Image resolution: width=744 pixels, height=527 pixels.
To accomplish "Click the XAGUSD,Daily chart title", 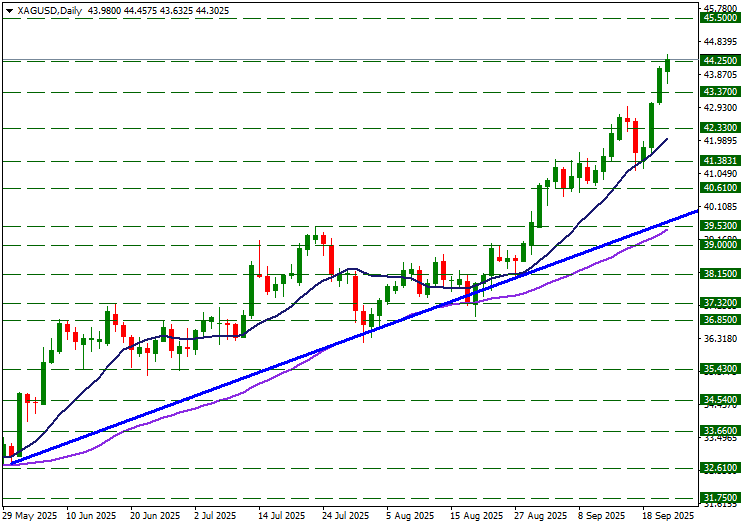I will [50, 10].
